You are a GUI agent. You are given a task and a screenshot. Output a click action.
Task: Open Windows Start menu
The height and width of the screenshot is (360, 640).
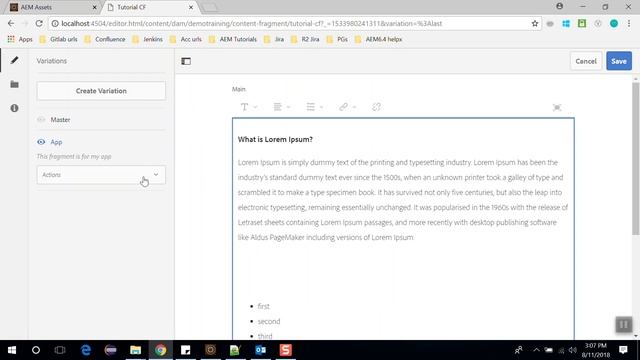[x=12, y=350]
